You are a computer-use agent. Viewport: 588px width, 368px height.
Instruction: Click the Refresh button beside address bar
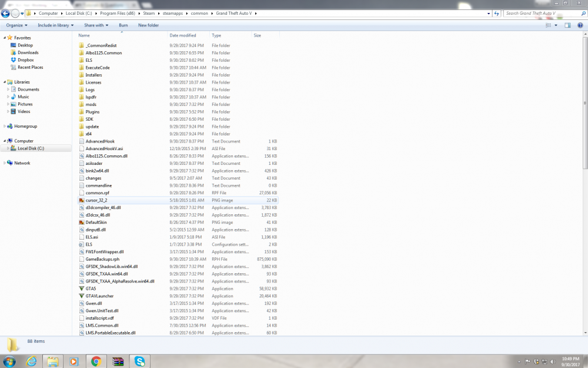(497, 13)
